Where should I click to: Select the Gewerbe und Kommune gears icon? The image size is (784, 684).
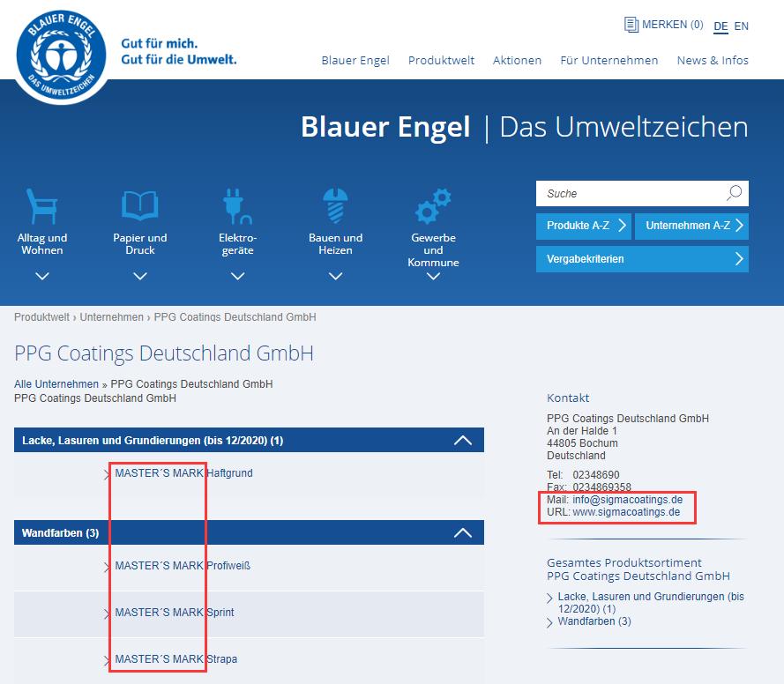433,206
